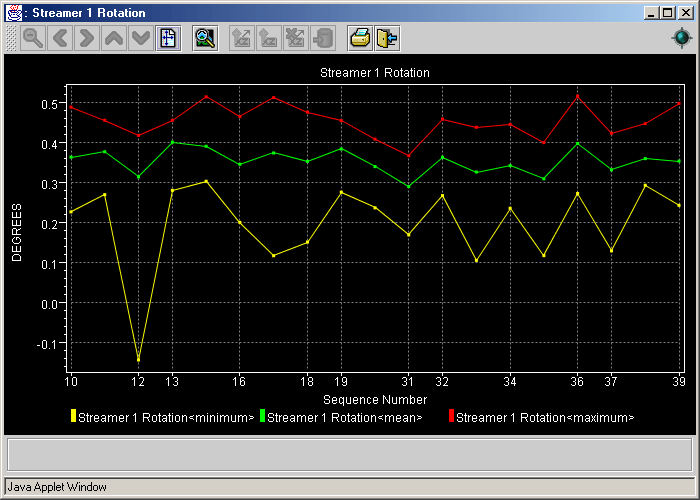
Task: Click the exit door icon
Action: pos(387,39)
